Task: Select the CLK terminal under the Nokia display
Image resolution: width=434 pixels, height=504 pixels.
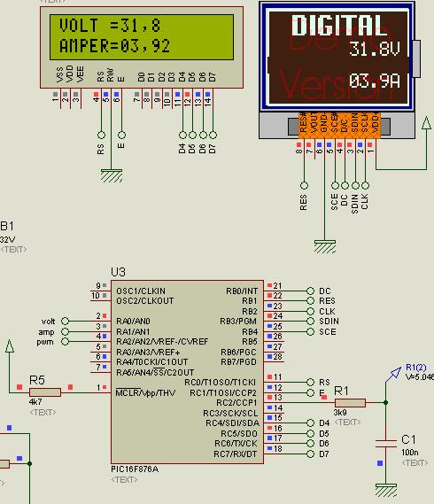Action: (x=365, y=185)
